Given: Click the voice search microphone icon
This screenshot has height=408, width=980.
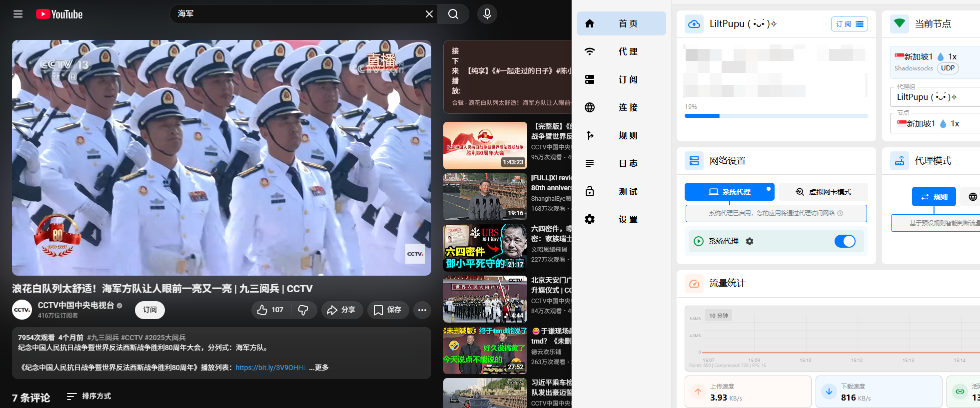Looking at the screenshot, I should [x=487, y=14].
